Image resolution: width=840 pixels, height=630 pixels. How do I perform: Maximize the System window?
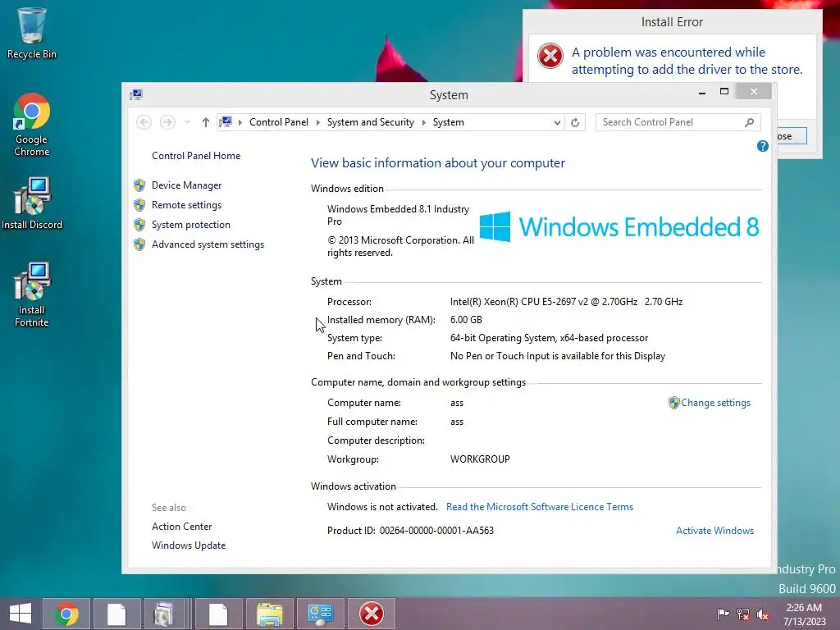(724, 92)
